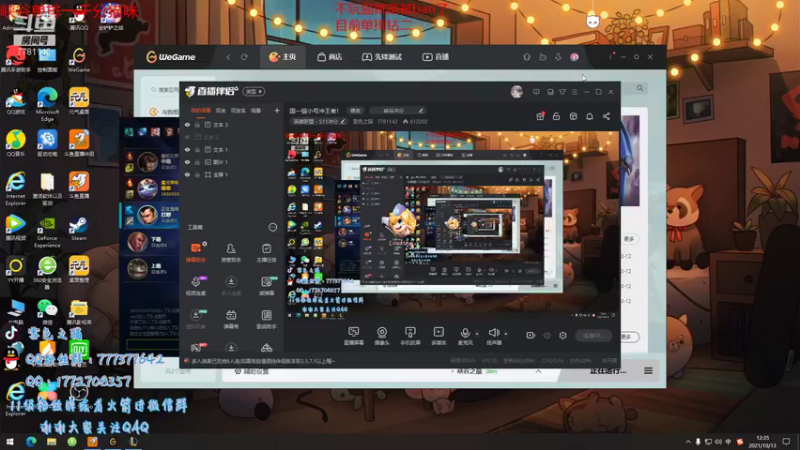Go back in WeGame navigation
This screenshot has height=450, width=800.
(x=228, y=57)
